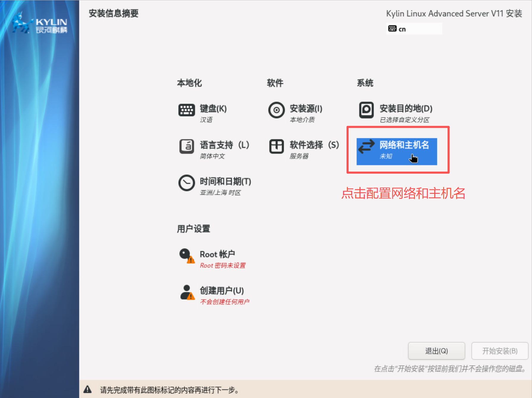Open the 语言支持 language icon
The image size is (532, 398).
pos(186,146)
